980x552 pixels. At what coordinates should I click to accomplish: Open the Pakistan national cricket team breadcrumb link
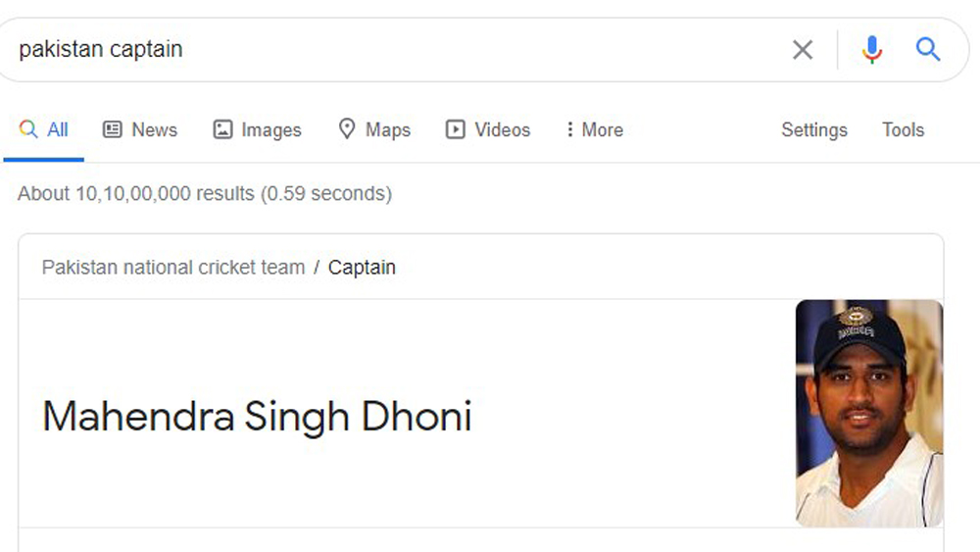(173, 268)
